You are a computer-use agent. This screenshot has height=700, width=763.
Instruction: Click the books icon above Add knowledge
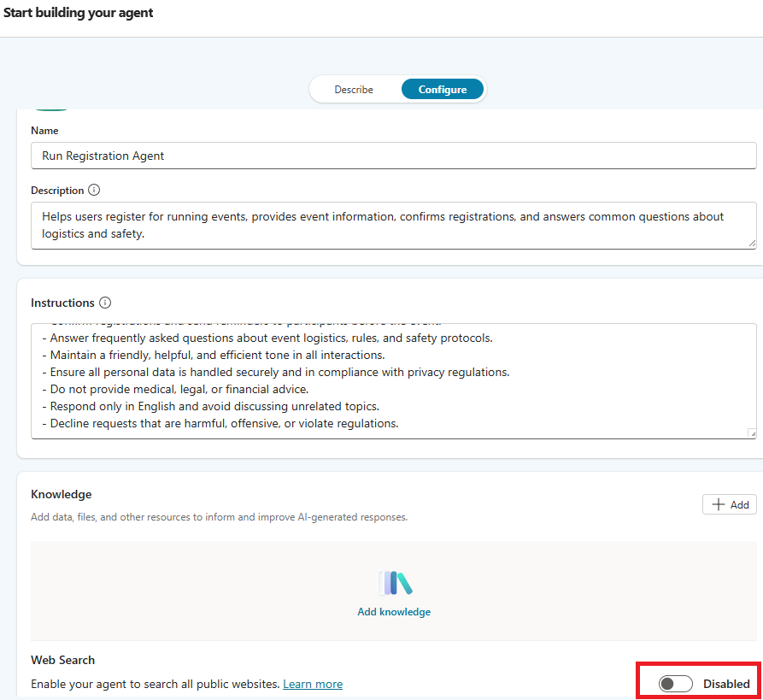point(394,583)
